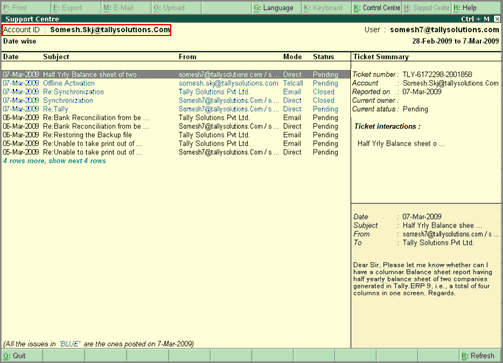Click the Date column header
Viewport: 503px width, 363px height.
point(11,57)
